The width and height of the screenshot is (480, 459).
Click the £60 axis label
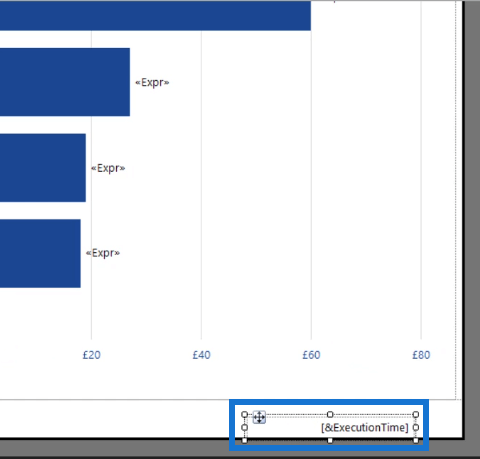pyautogui.click(x=311, y=355)
